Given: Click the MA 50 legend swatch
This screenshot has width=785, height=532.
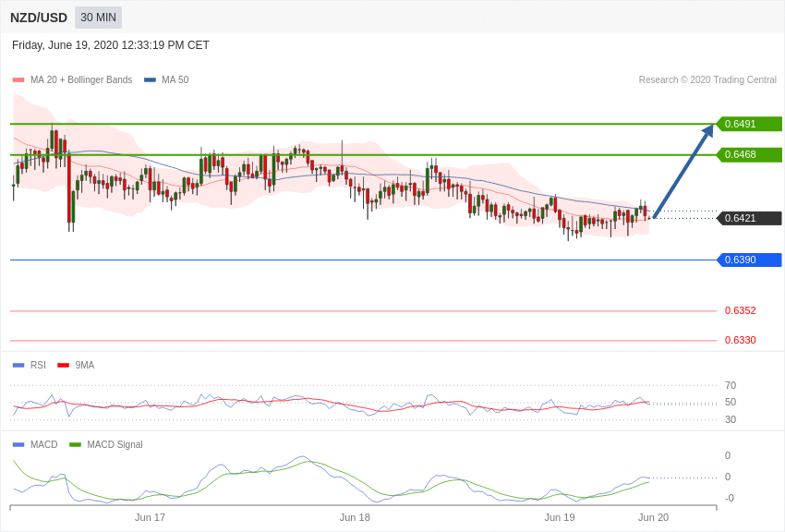Looking at the screenshot, I should coord(150,80).
